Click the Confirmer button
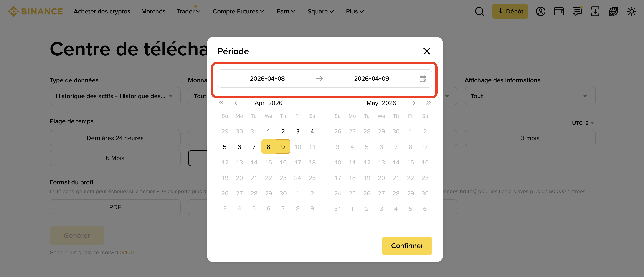Image resolution: width=644 pixels, height=277 pixels. coord(407,246)
